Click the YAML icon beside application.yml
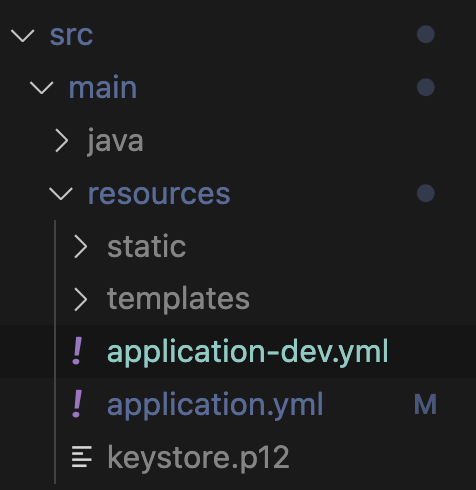This screenshot has height=490, width=476. click(77, 404)
